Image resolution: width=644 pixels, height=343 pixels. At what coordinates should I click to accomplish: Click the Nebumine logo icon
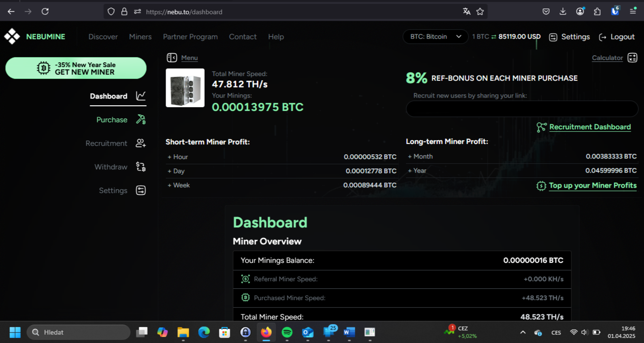pos(12,36)
